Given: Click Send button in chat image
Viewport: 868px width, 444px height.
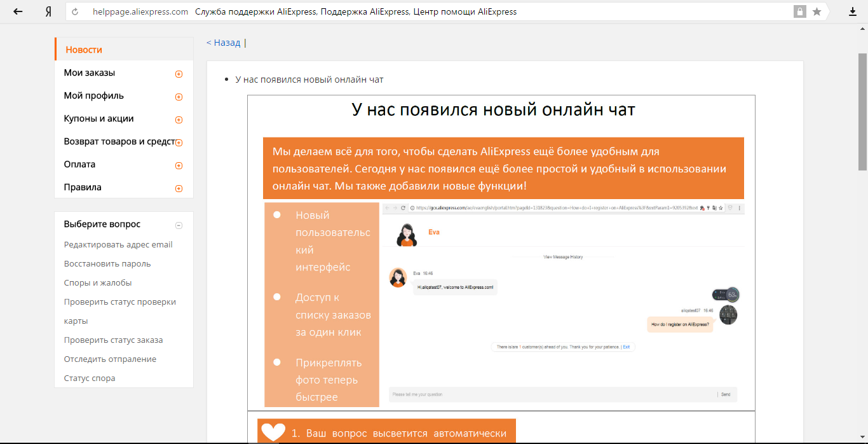Looking at the screenshot, I should (726, 394).
